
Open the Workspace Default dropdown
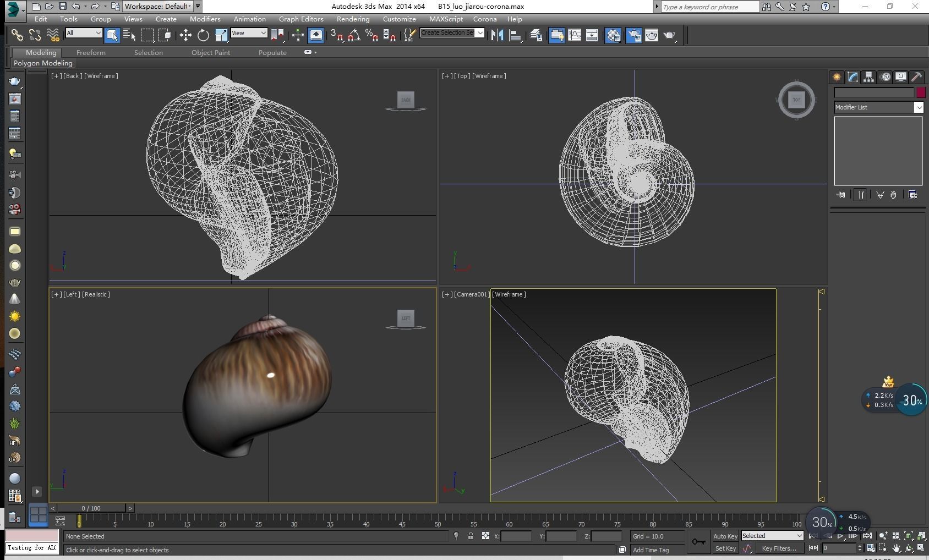[157, 7]
